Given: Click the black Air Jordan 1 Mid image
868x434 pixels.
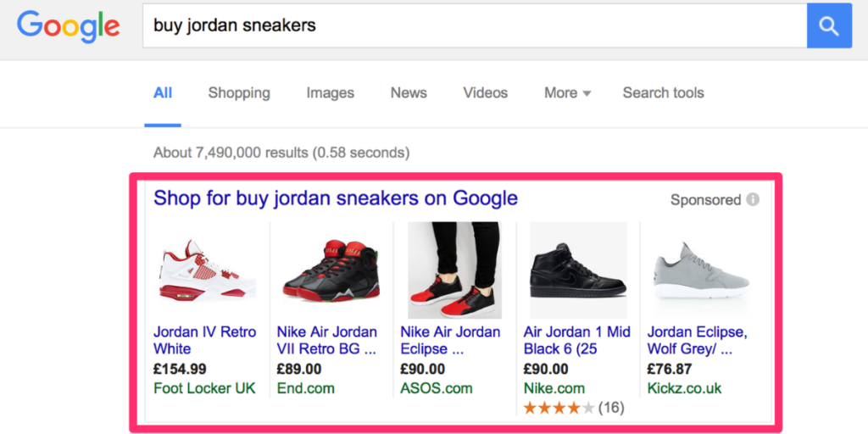Looking at the screenshot, I should coord(577,270).
